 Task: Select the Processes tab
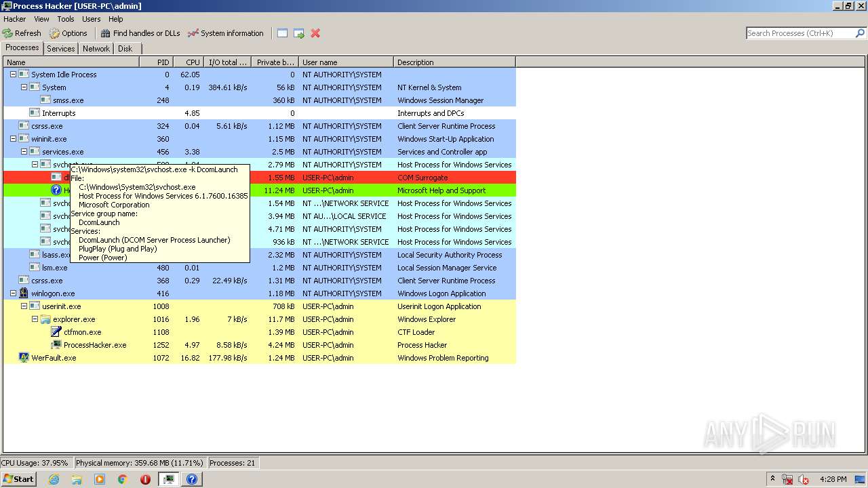[x=22, y=47]
